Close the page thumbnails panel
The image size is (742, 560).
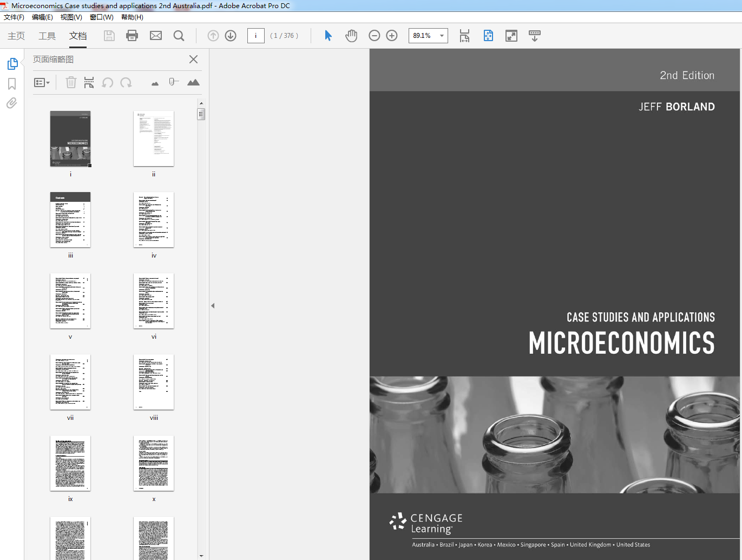[x=193, y=60]
